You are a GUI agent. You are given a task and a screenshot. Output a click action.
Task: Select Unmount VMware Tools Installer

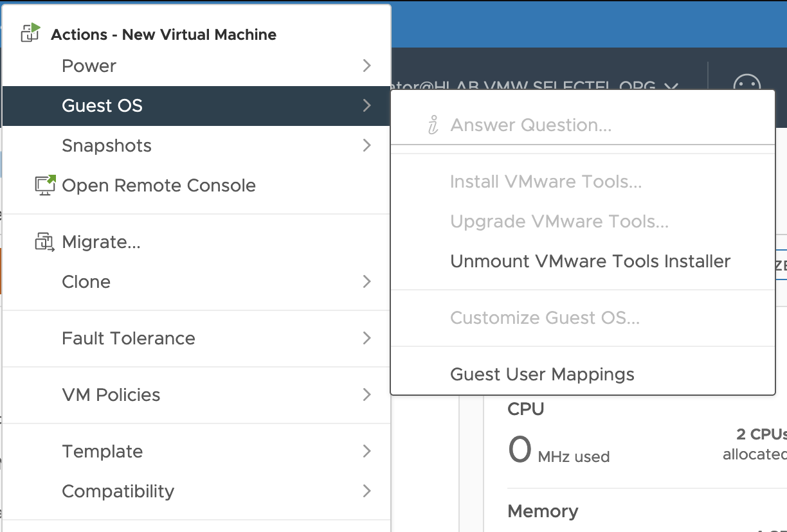click(x=590, y=261)
